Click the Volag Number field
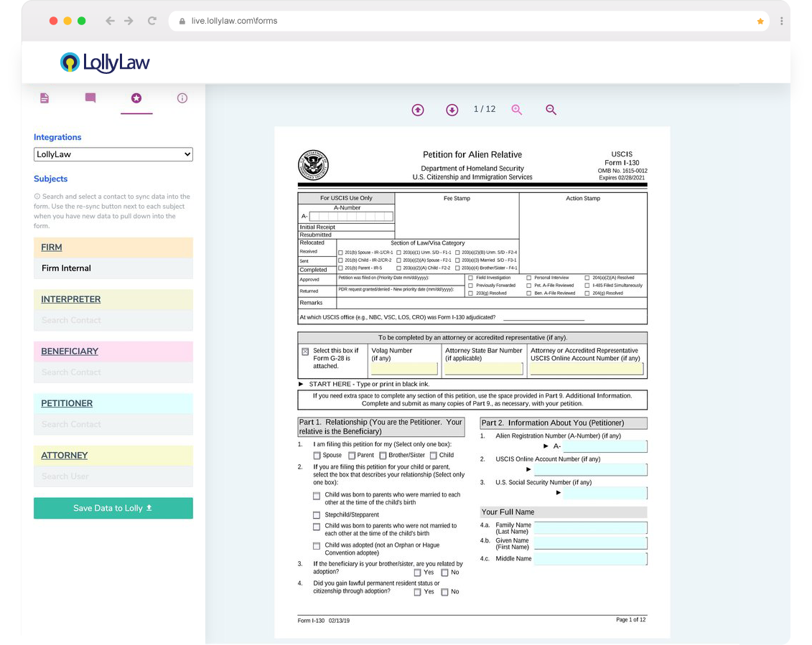812x645 pixels. click(404, 369)
